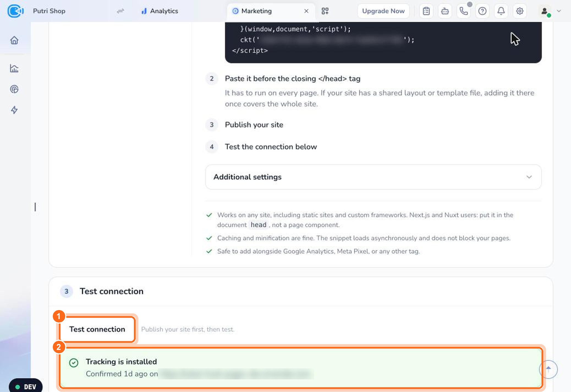Click the user profile avatar
Image resolution: width=571 pixels, height=392 pixels.
(545, 11)
